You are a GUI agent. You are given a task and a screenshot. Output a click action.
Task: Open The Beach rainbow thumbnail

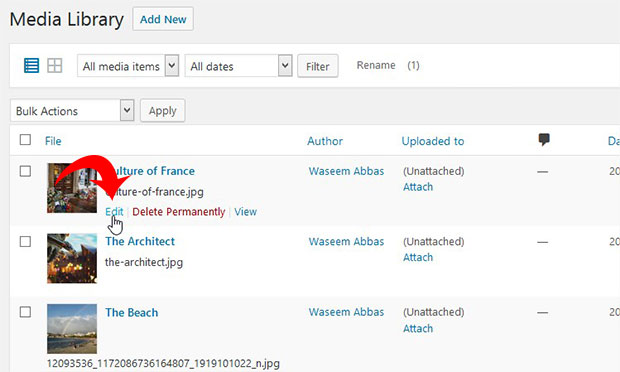pos(72,329)
